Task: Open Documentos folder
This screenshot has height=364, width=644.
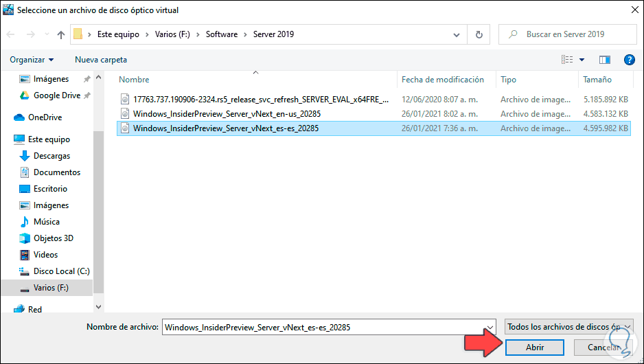Action: click(57, 172)
